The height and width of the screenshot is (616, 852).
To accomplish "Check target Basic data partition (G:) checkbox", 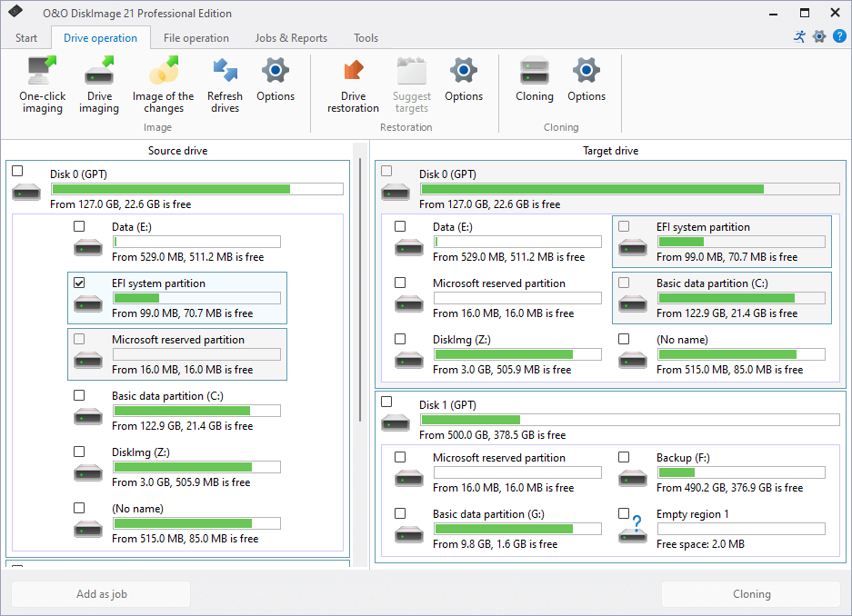I will (400, 513).
